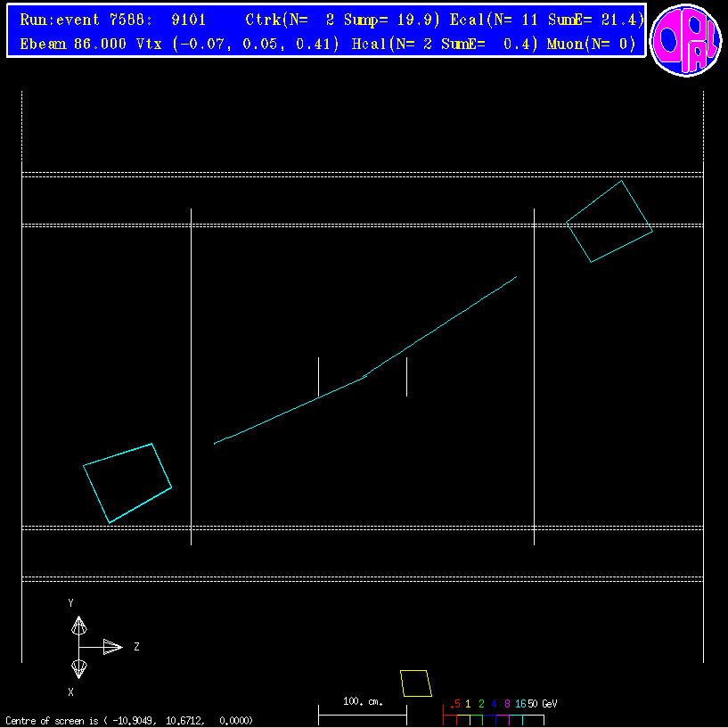
Task: Select the lower-left cyan calorimeter cluster
Action: pos(127,482)
